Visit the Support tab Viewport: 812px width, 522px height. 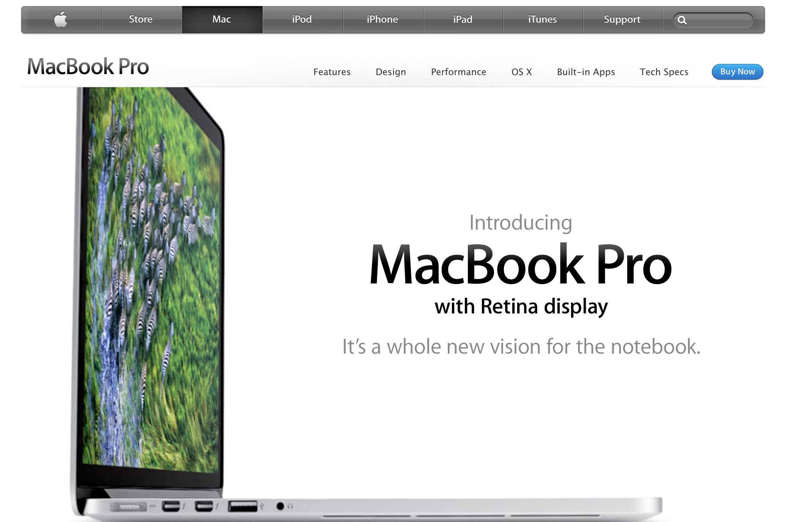pyautogui.click(x=622, y=19)
